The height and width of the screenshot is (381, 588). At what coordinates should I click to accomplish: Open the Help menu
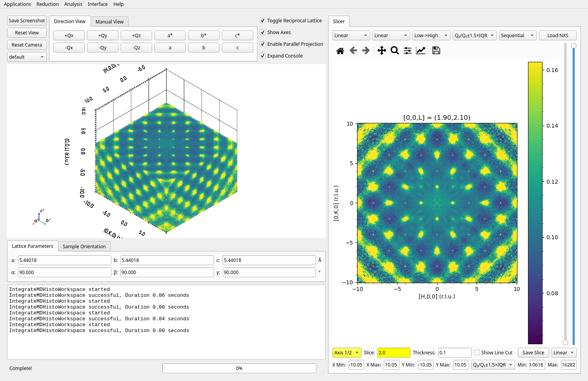(x=118, y=4)
